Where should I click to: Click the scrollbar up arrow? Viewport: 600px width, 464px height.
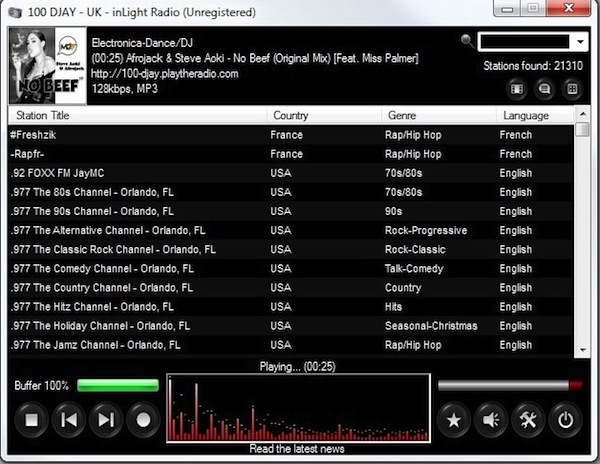tap(583, 114)
